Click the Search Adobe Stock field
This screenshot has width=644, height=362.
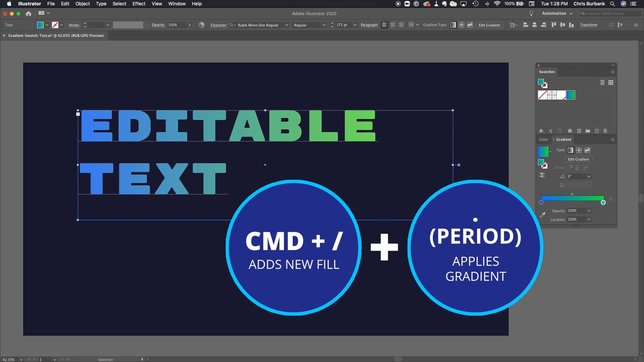(x=610, y=13)
